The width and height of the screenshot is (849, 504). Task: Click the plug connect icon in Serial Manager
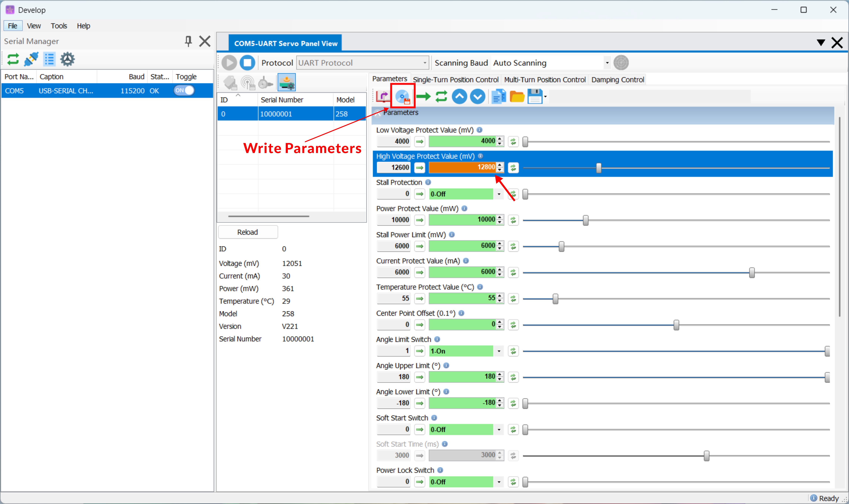[31, 59]
